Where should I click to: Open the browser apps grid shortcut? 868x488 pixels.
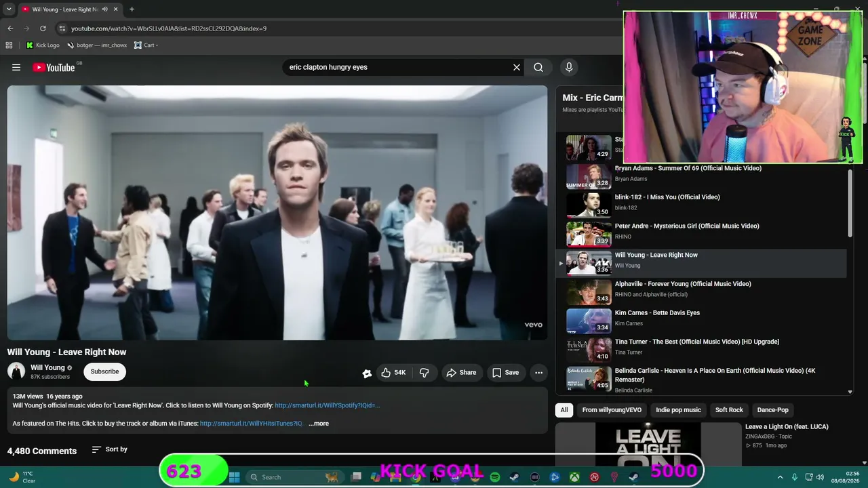pos(9,45)
